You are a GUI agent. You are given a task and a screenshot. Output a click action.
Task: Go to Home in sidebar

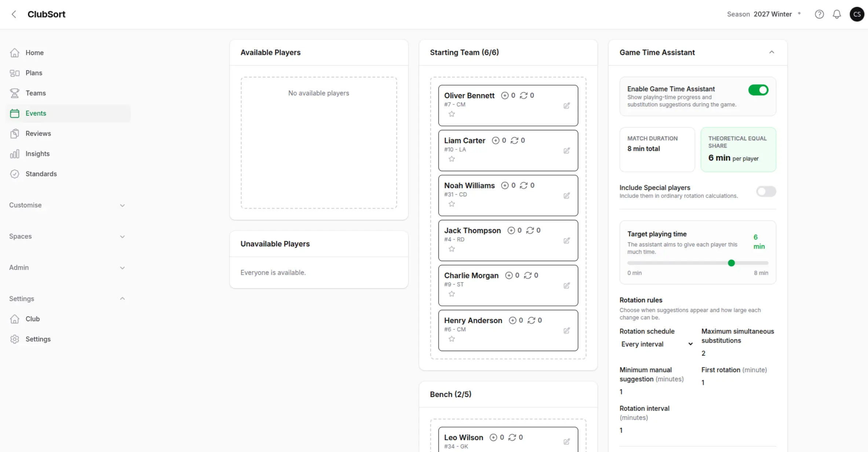(68, 53)
